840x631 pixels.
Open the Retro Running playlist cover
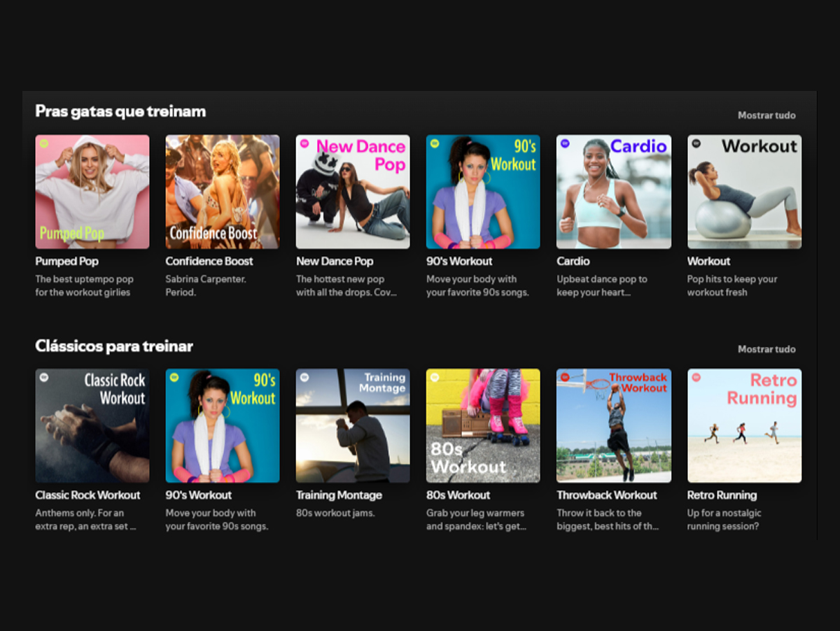(x=743, y=425)
